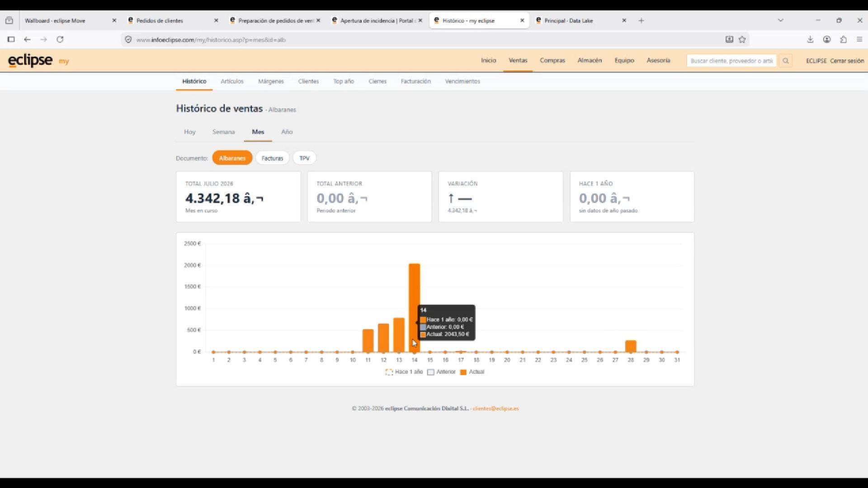Click the Firefox View icon at the far left of the tab bar

9,20
